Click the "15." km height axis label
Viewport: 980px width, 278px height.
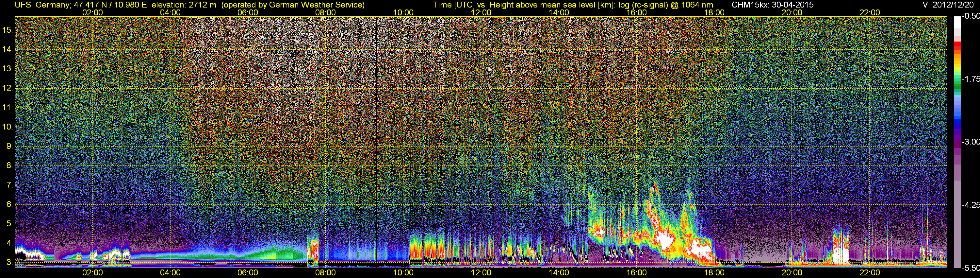8,30
